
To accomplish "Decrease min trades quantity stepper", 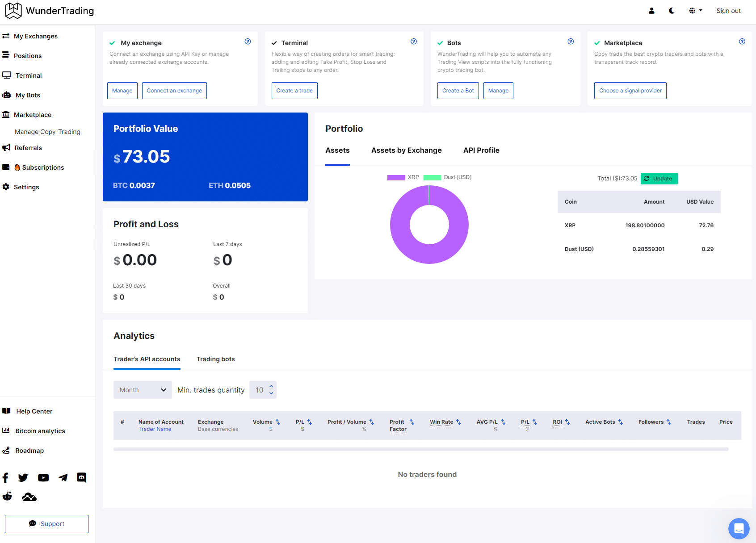I will tap(271, 393).
